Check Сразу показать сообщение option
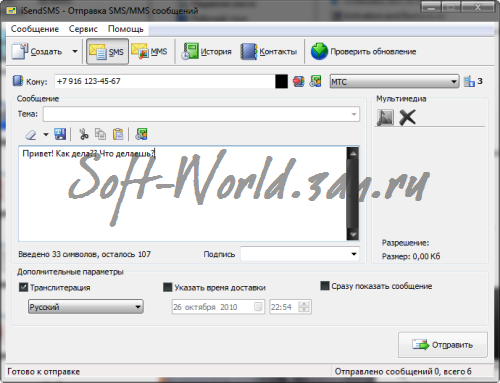Screen dimensions: 500x383 [x=325, y=286]
